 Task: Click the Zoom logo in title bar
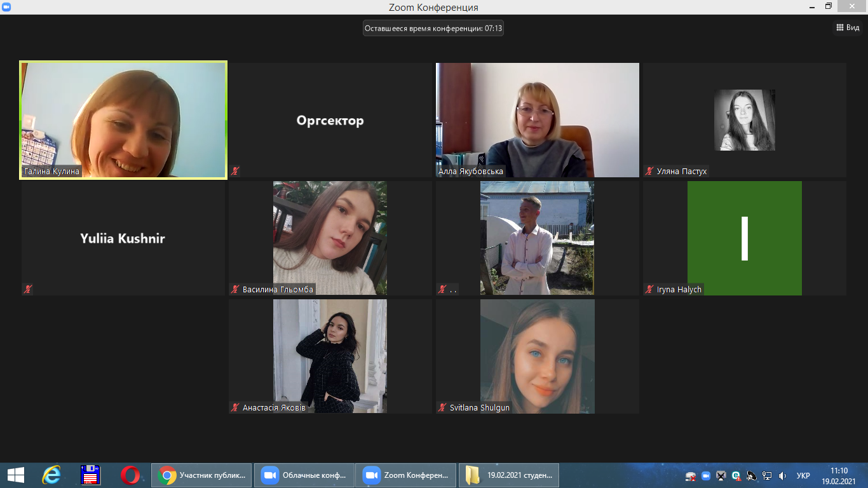[6, 6]
